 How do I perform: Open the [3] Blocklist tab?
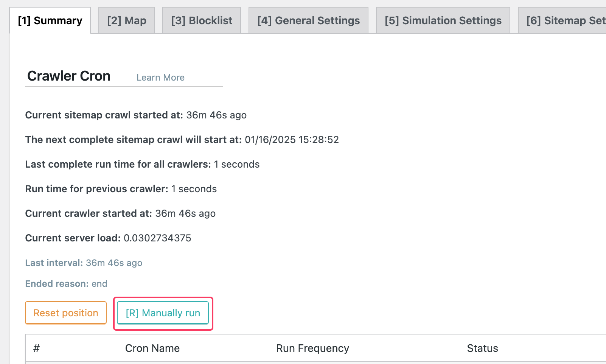coord(202,21)
